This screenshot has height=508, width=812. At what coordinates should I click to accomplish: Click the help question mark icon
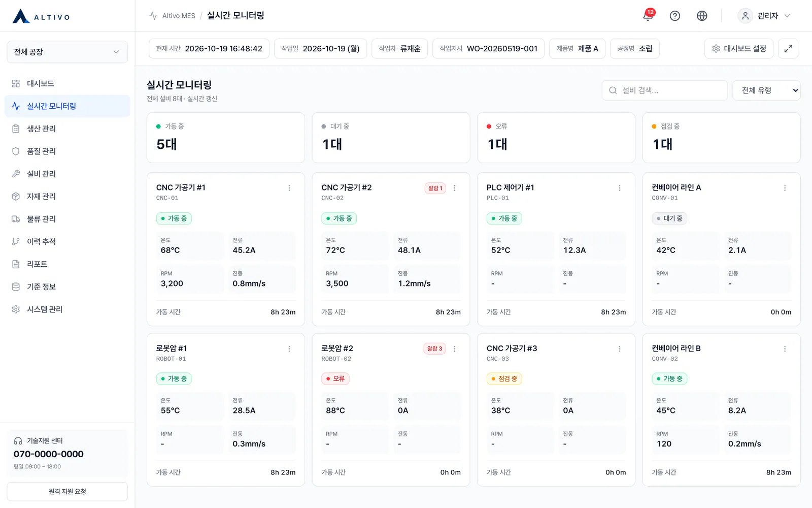[x=675, y=16]
